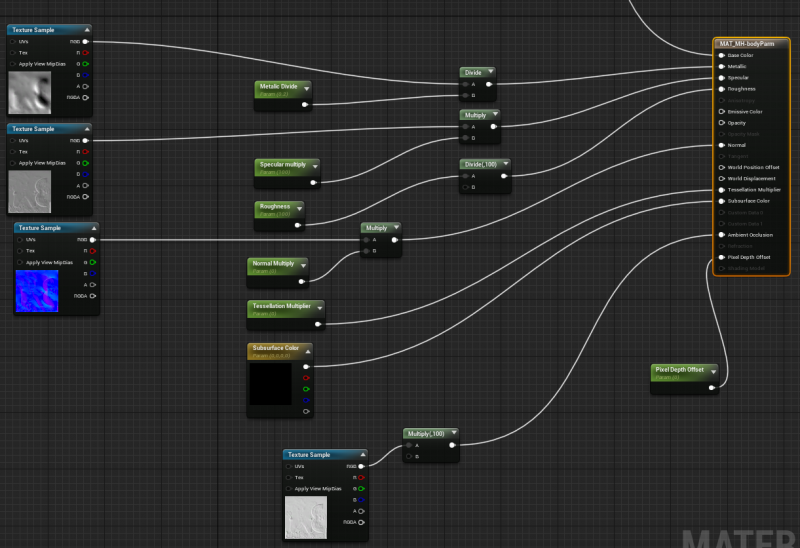Click the Ambient Occlusion input pin
Viewport: 800px width, 548px height.
pos(720,235)
